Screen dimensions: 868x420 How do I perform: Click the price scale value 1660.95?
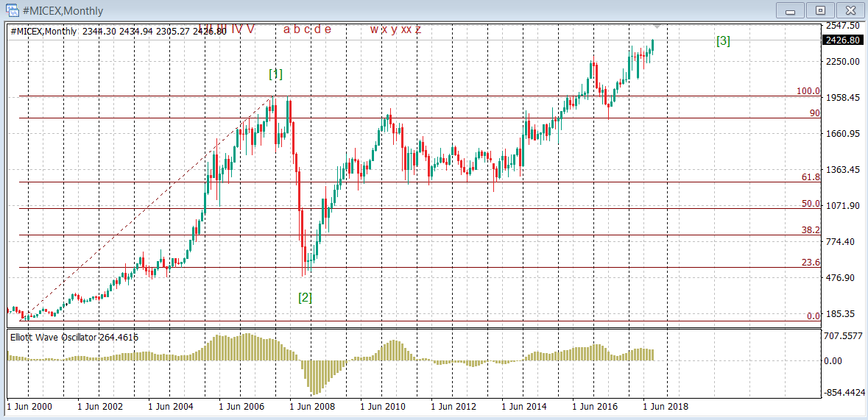844,133
